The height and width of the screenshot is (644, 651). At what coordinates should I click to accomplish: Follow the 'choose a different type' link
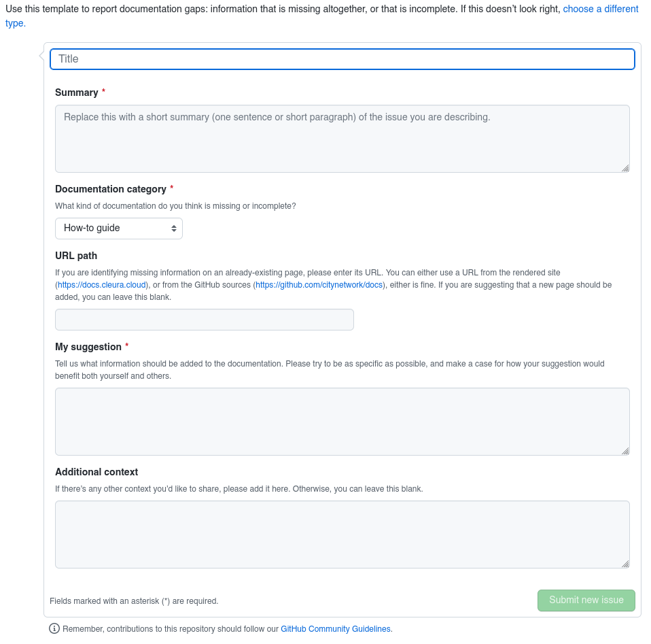(x=600, y=8)
